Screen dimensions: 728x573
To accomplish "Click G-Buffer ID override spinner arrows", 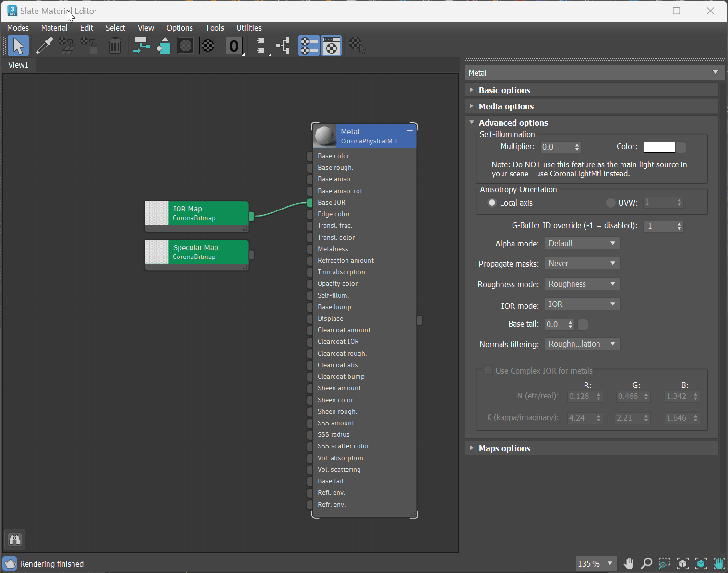I will pyautogui.click(x=679, y=226).
